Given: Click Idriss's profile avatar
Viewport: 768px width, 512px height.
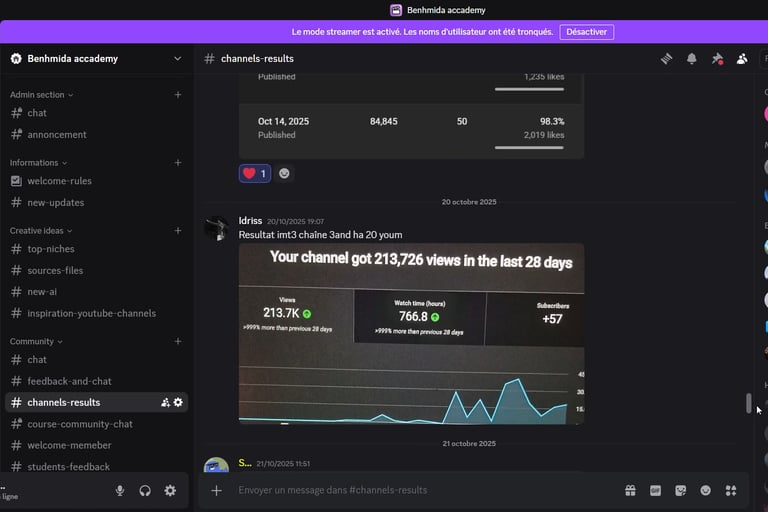Looking at the screenshot, I should coord(216,228).
